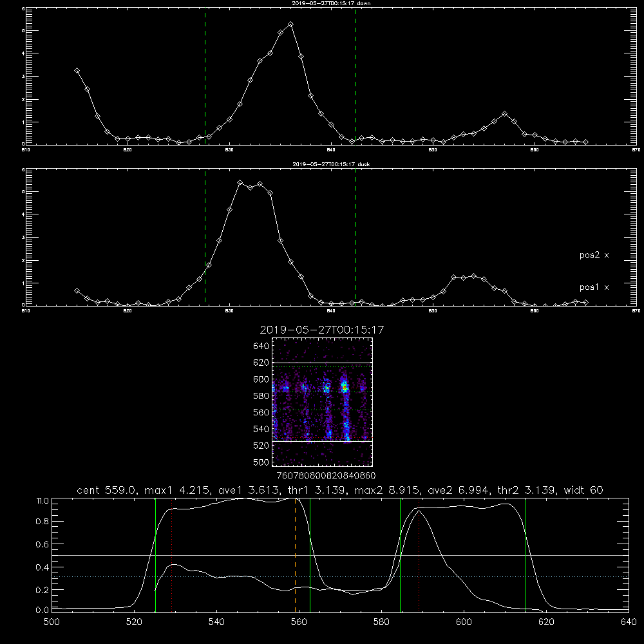The height and width of the screenshot is (644, 644).
Task: Click the '600' x-axis label of bottom plot
Action: [464, 622]
